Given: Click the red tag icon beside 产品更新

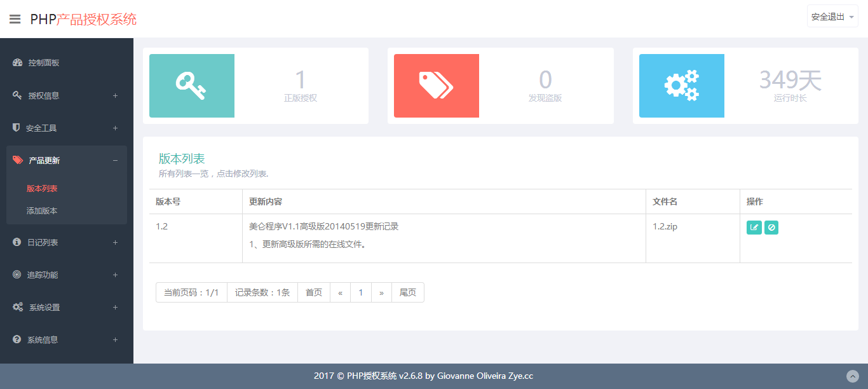Looking at the screenshot, I should click(18, 160).
